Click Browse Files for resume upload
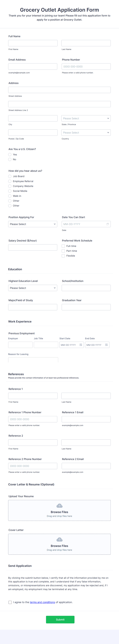The width and height of the screenshot is (119, 644). tap(59, 512)
